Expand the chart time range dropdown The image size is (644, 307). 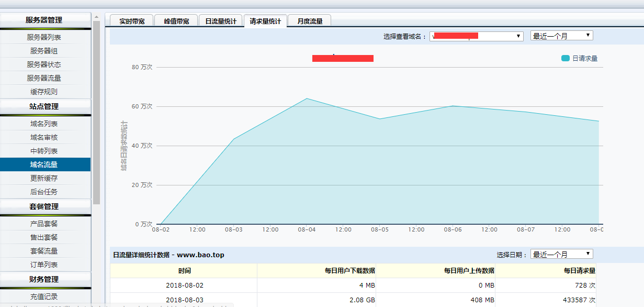click(561, 36)
